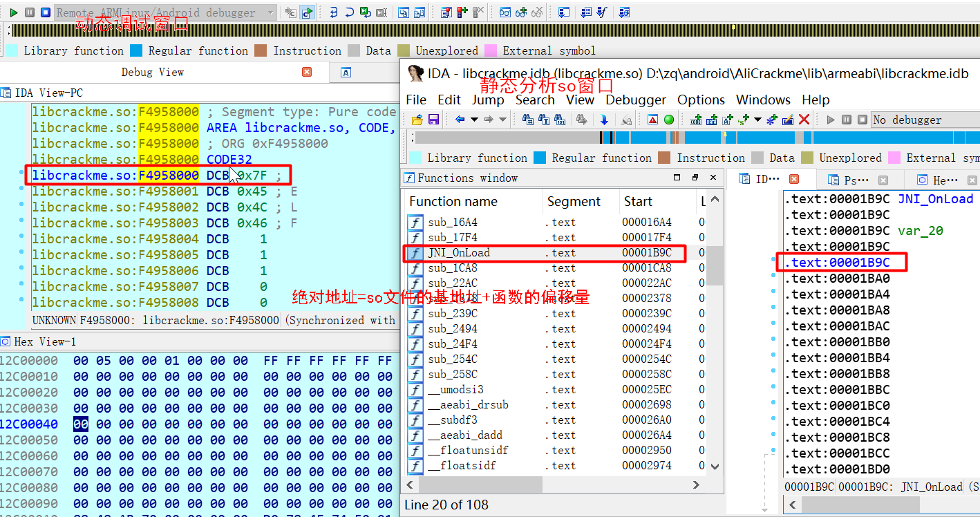Expand the Jump forward history dropdown arrow
Image resolution: width=980 pixels, height=517 pixels.
point(503,120)
